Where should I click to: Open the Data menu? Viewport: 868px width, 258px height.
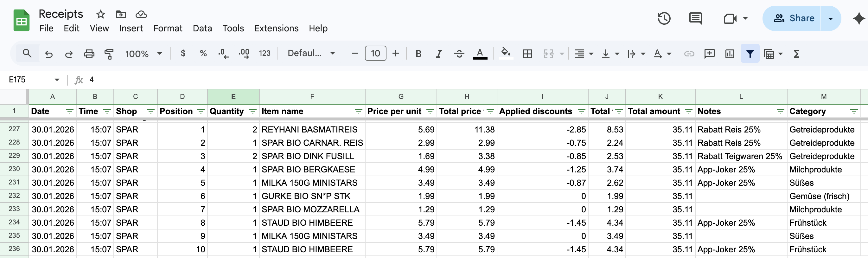pos(202,28)
